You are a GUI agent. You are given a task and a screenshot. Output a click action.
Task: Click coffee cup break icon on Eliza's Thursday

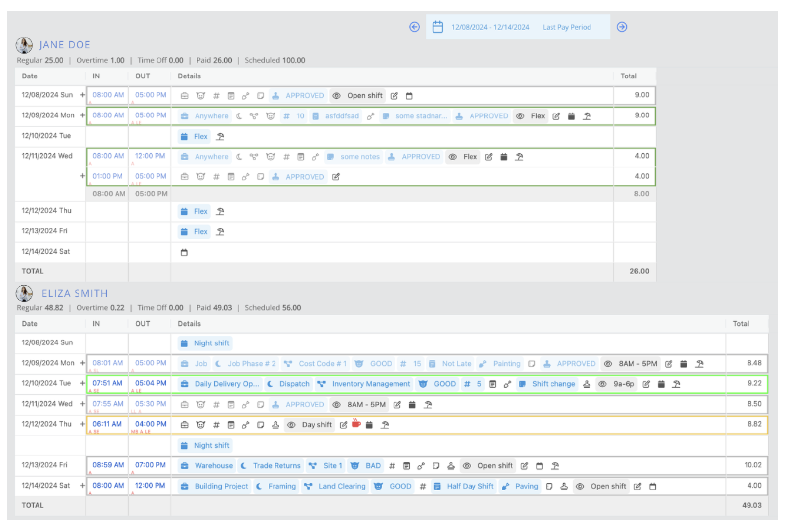tap(356, 424)
